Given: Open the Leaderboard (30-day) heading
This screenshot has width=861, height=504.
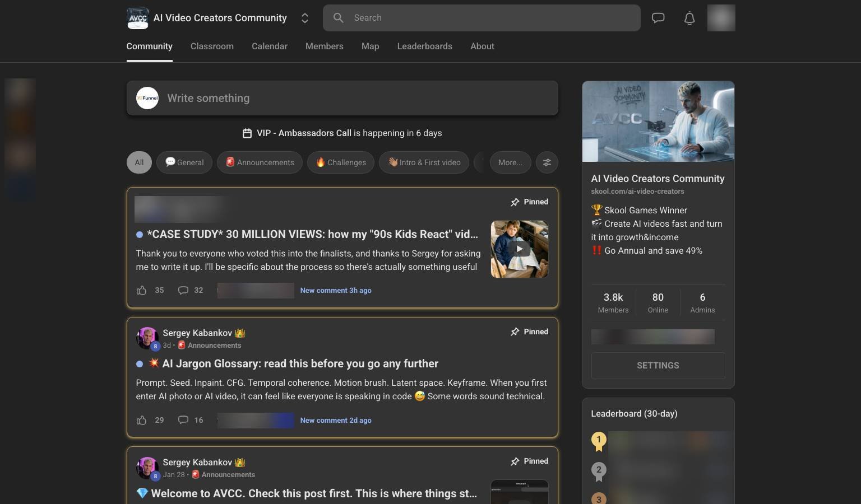Looking at the screenshot, I should click(634, 414).
